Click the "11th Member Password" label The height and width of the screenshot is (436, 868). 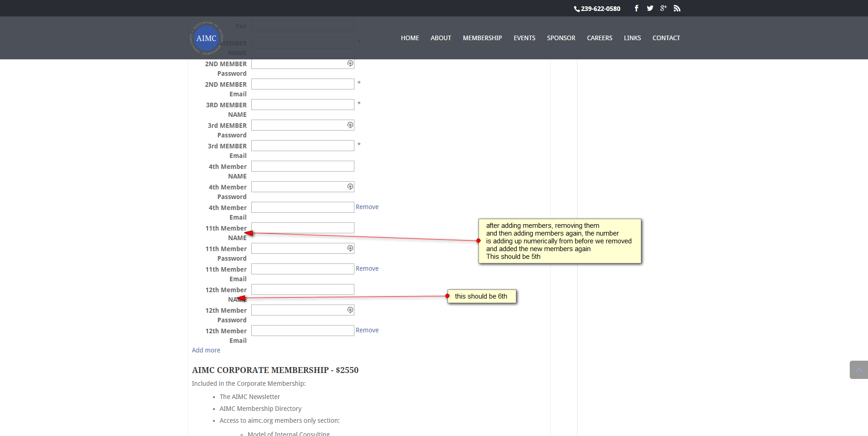tap(226, 253)
